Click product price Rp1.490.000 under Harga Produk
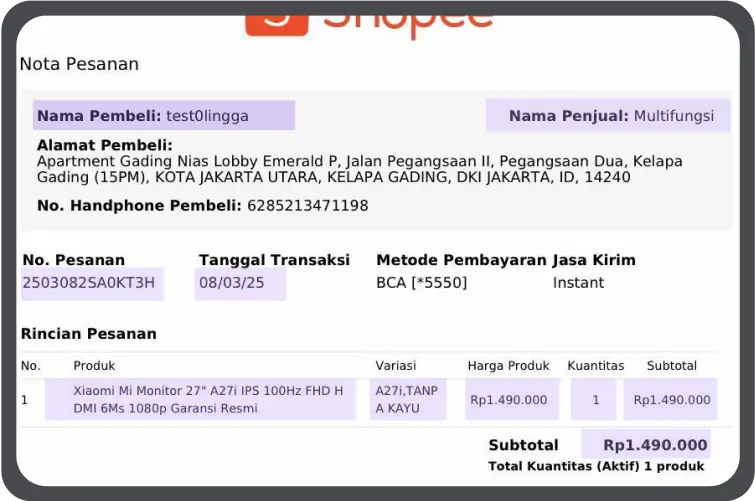 click(x=508, y=400)
